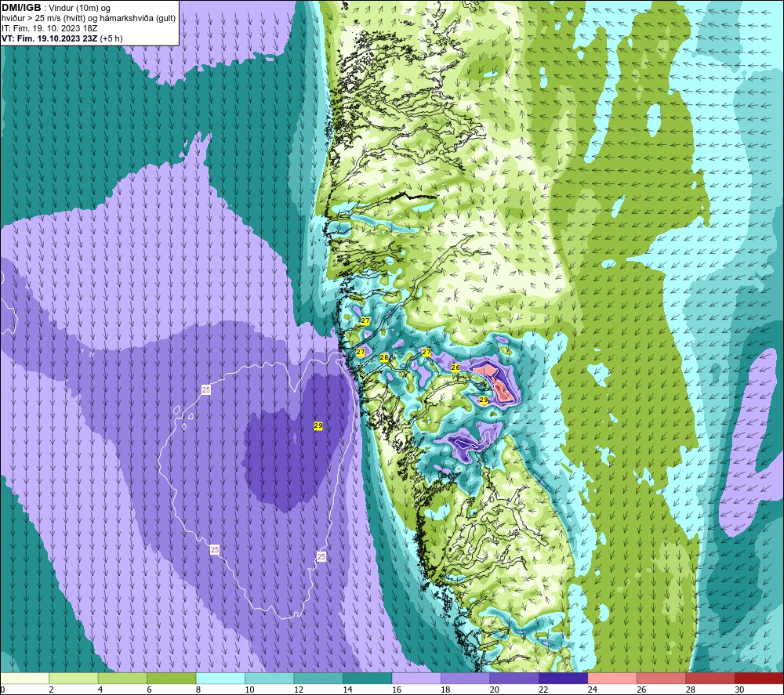784x695 pixels.
Task: Click the yellow 27 label right of the 28
Action: pos(426,352)
